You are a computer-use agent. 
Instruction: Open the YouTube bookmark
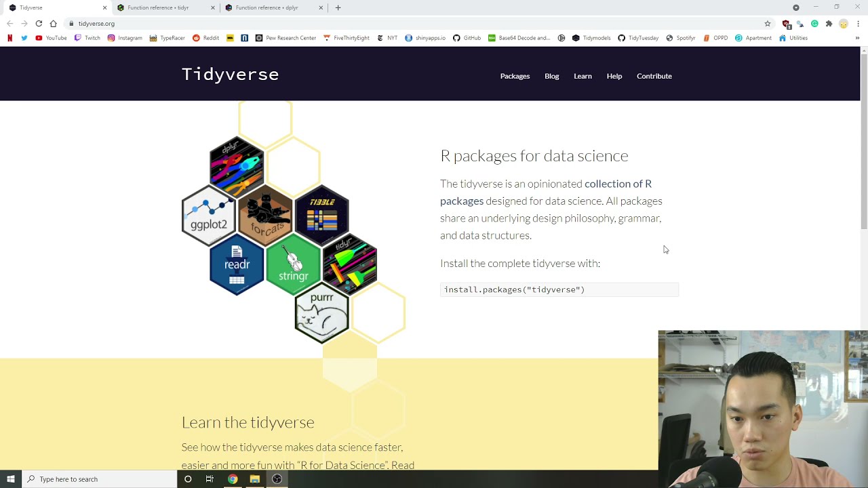pos(51,38)
